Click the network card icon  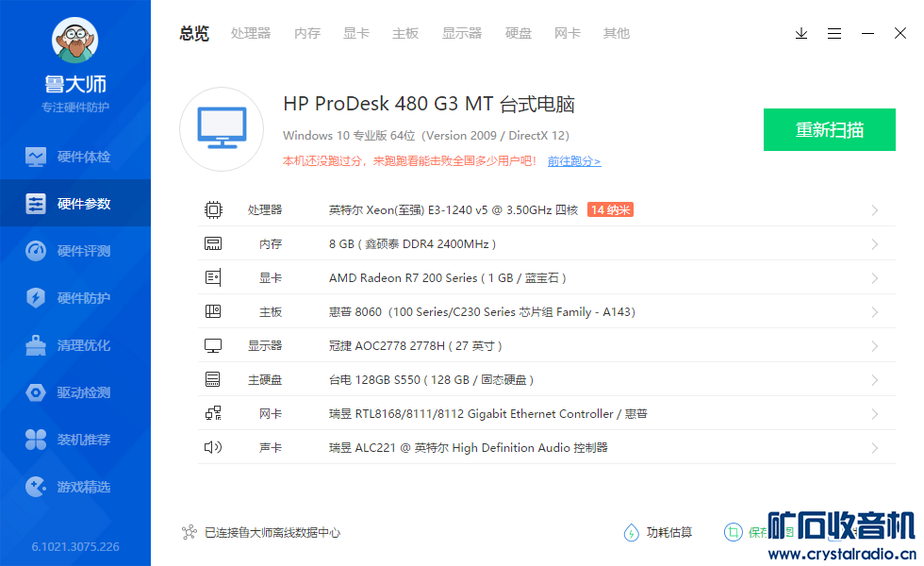(213, 413)
